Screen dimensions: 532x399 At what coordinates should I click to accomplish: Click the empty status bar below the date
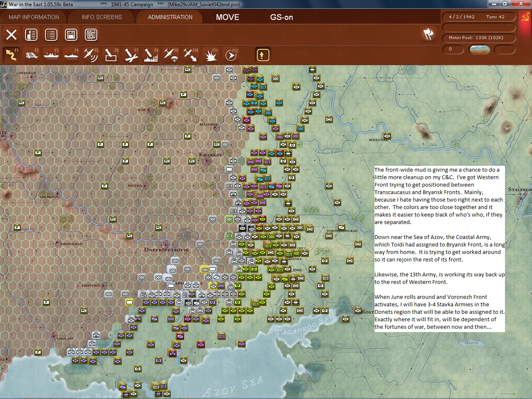click(x=479, y=27)
